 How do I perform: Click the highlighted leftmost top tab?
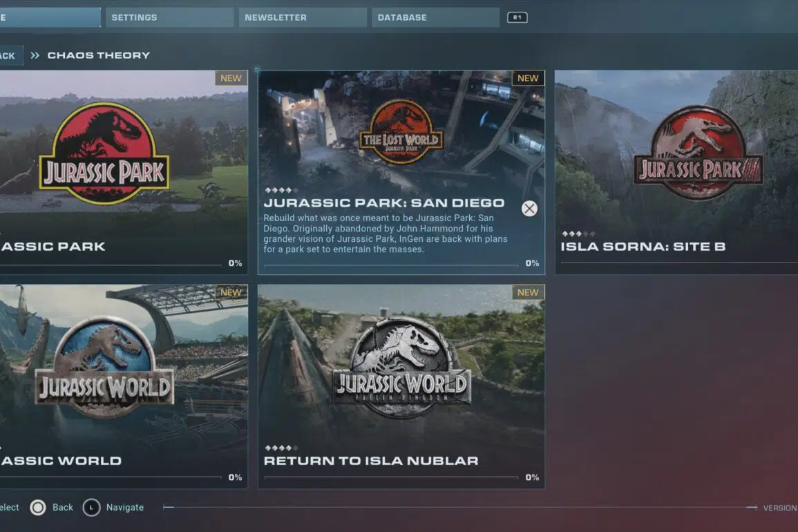tap(50, 17)
